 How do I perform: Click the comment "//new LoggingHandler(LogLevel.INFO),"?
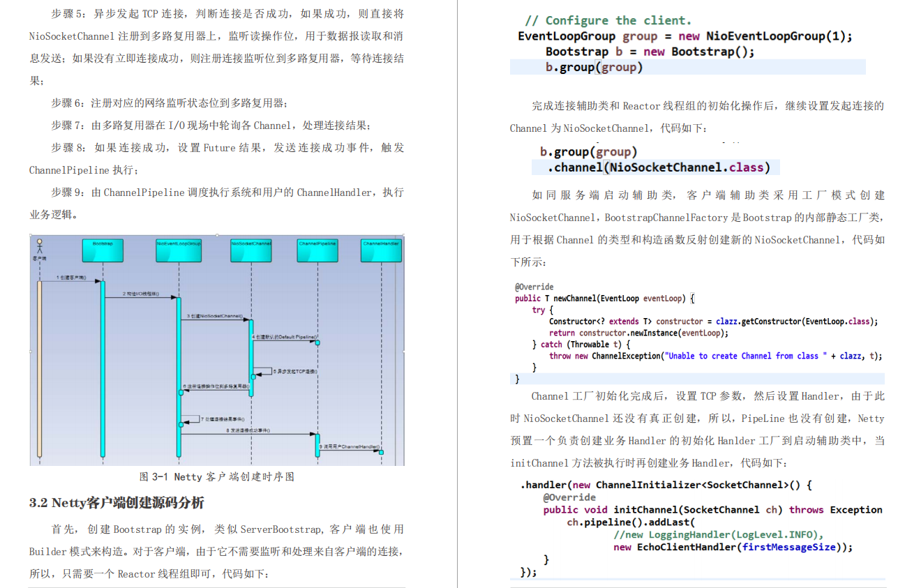[719, 535]
